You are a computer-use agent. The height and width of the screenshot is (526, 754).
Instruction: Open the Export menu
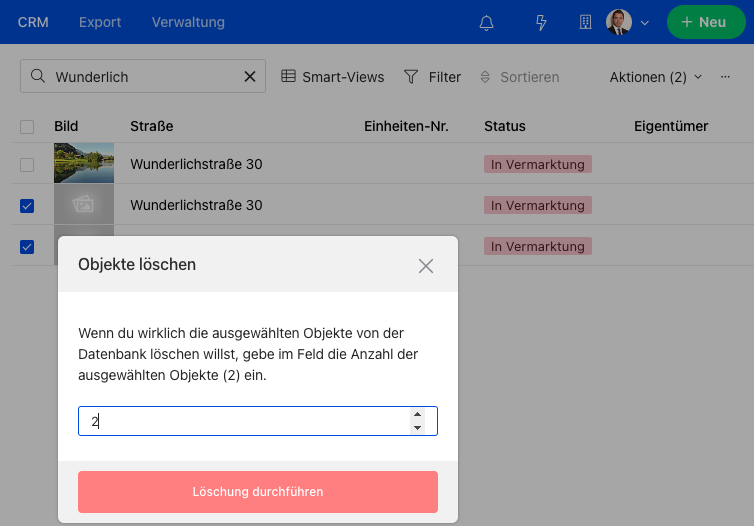pyautogui.click(x=100, y=22)
